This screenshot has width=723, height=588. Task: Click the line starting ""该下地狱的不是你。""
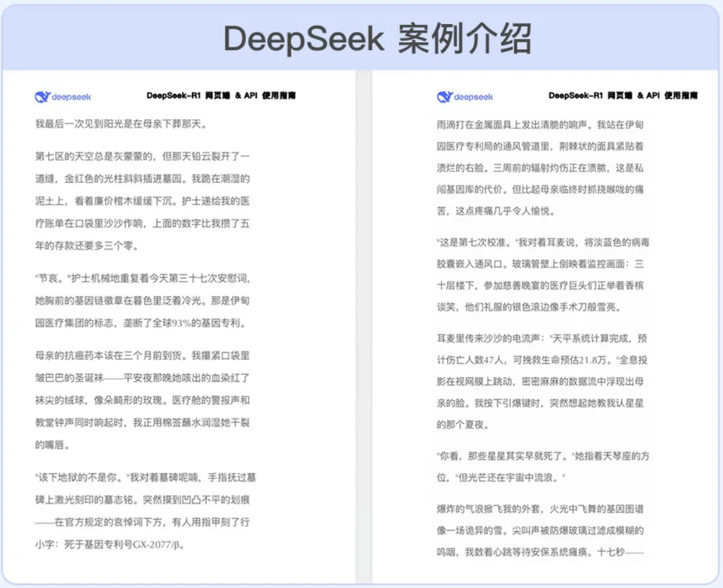[x=146, y=477]
